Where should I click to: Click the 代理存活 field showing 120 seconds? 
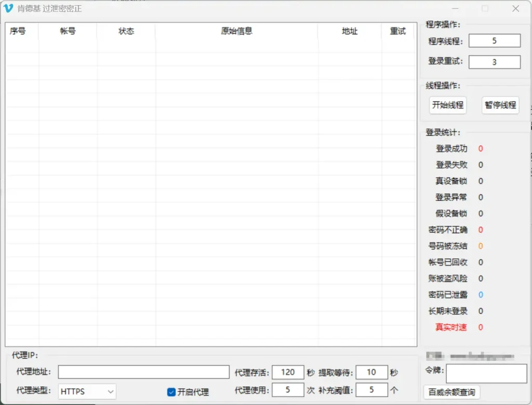click(x=288, y=372)
